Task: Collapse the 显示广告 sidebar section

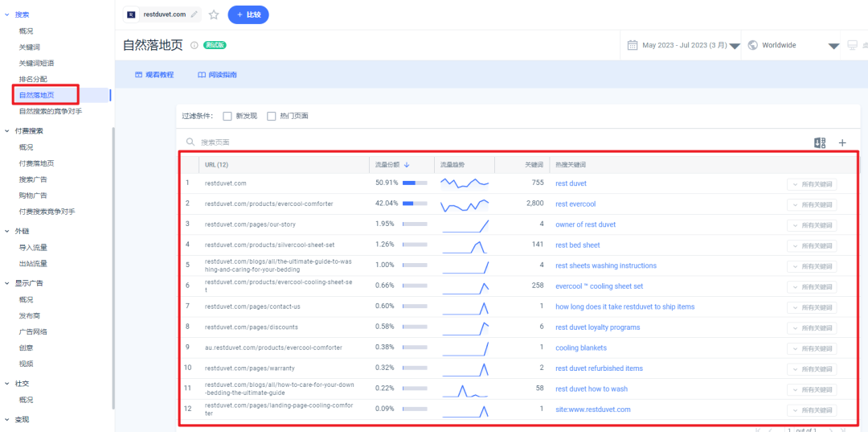Action: (6, 283)
